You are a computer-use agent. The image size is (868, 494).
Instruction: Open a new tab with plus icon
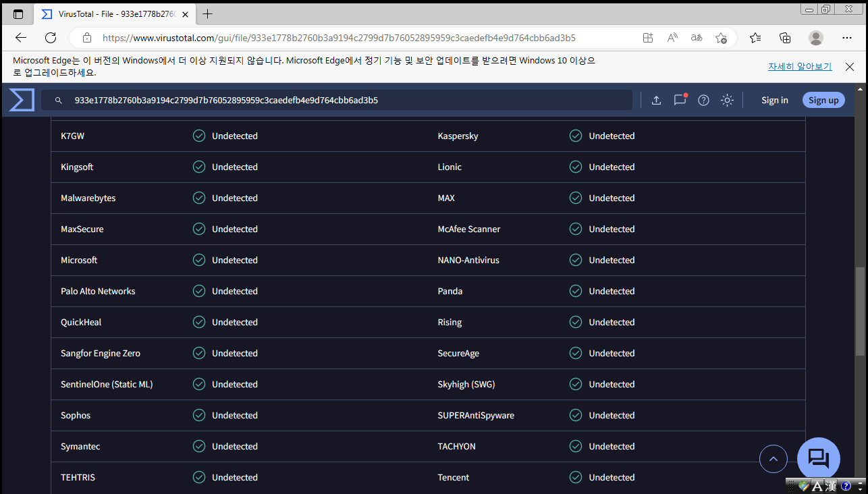point(207,14)
